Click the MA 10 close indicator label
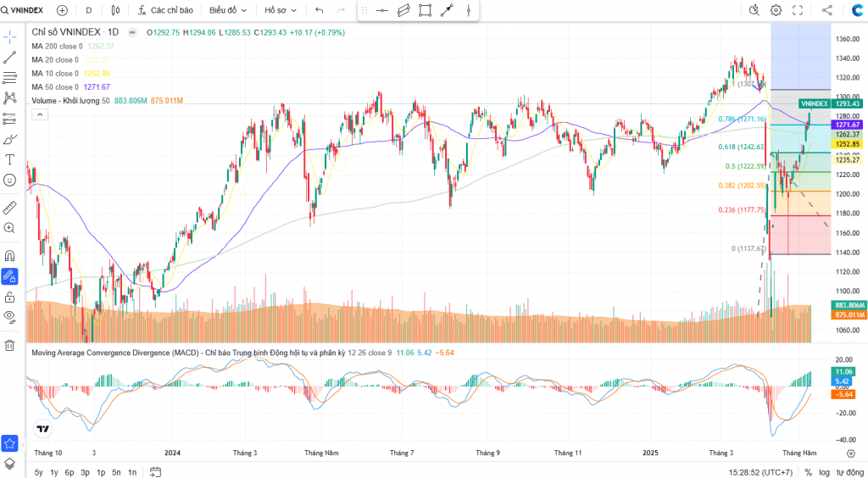868x478 pixels. pyautogui.click(x=55, y=74)
